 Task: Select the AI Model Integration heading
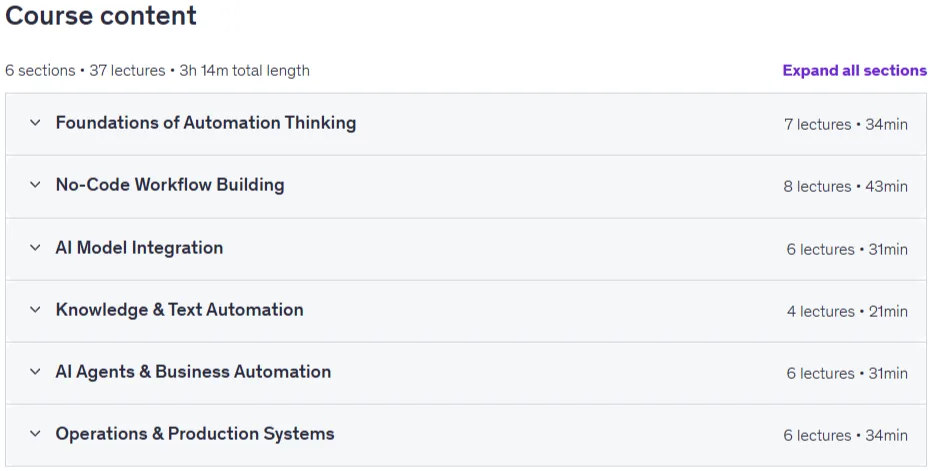(x=139, y=247)
